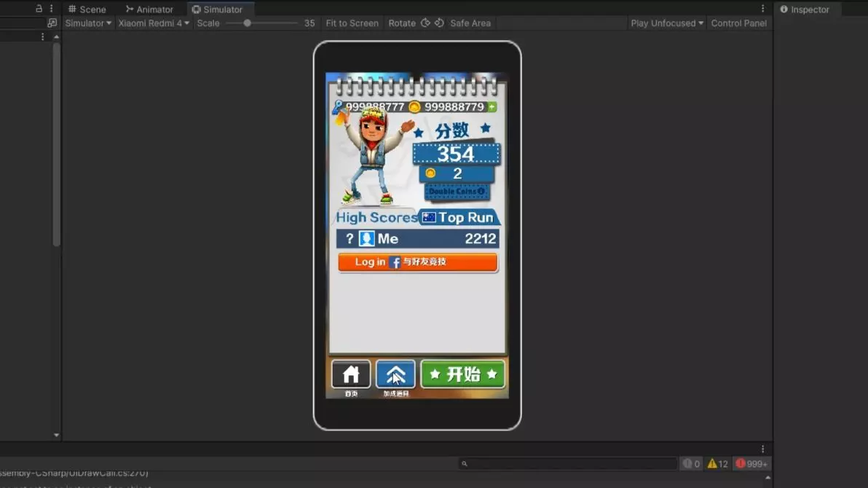Click the key icon at top
The height and width of the screenshot is (488, 868).
338,106
